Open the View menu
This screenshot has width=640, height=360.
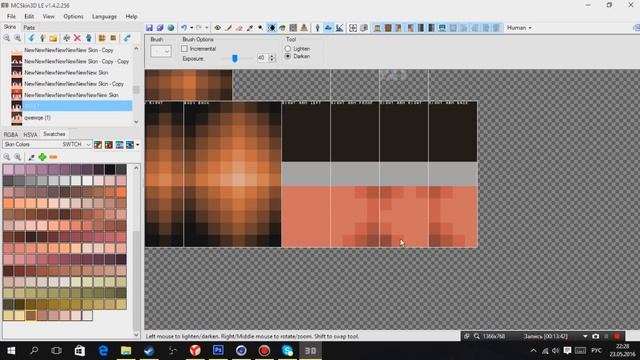(49, 16)
